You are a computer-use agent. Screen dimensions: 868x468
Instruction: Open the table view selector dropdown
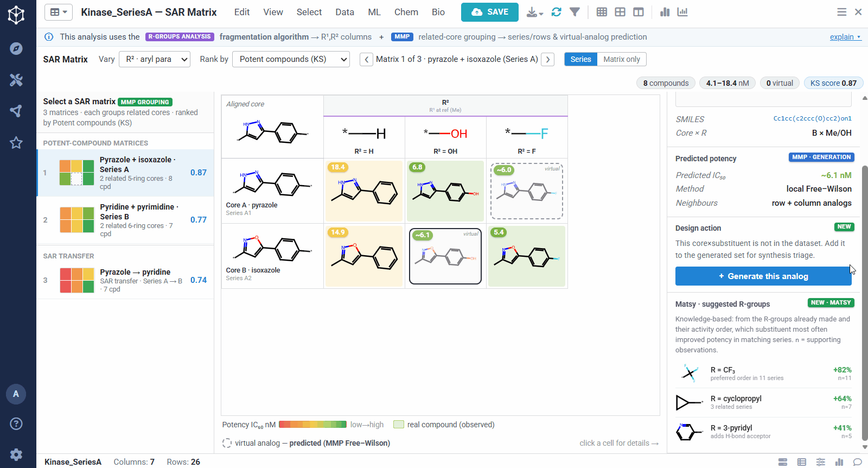pos(58,12)
